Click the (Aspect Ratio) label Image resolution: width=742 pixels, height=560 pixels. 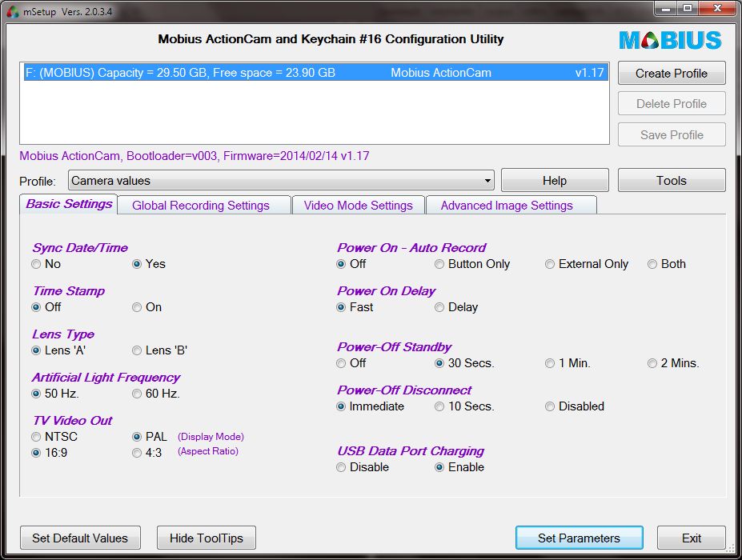(x=208, y=451)
